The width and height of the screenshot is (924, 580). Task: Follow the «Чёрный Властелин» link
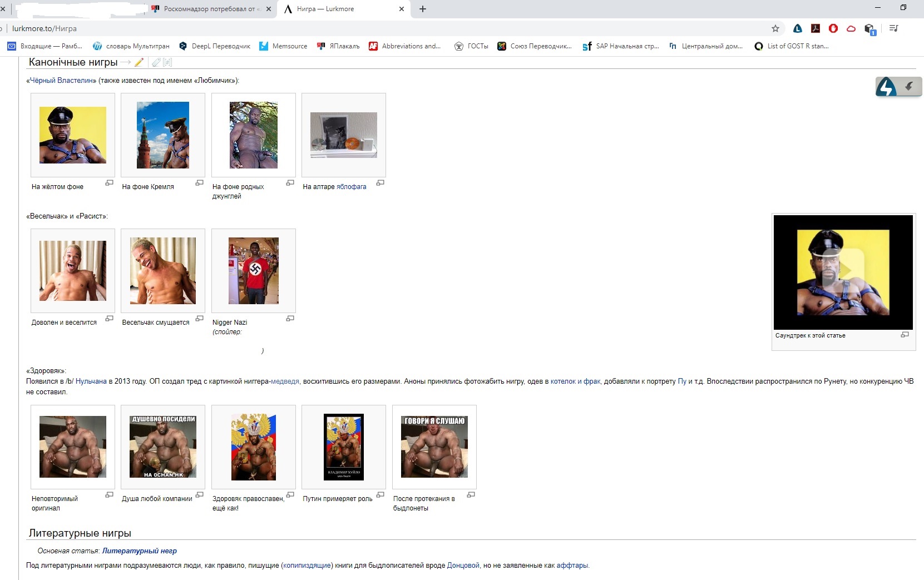pyautogui.click(x=61, y=81)
